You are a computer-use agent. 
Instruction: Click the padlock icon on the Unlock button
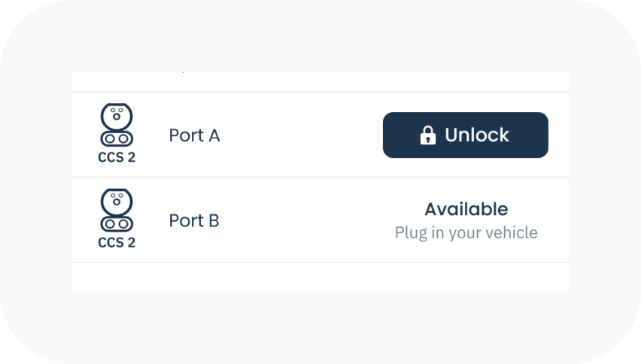pyautogui.click(x=427, y=135)
